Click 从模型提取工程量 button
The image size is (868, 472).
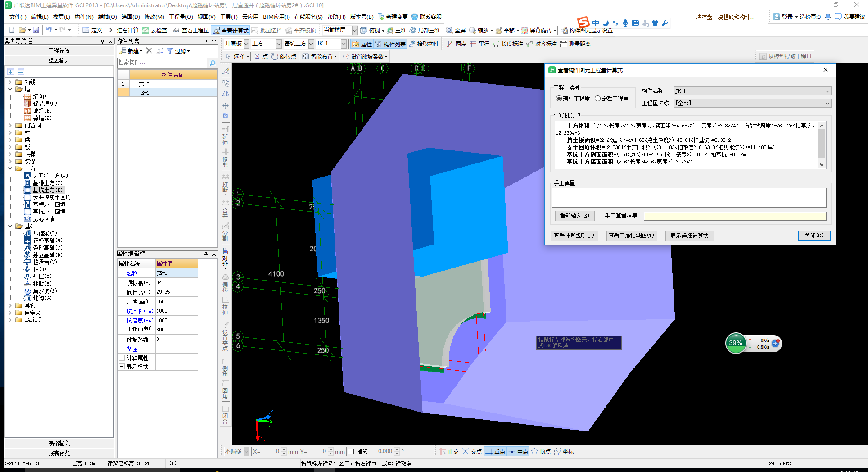point(786,56)
